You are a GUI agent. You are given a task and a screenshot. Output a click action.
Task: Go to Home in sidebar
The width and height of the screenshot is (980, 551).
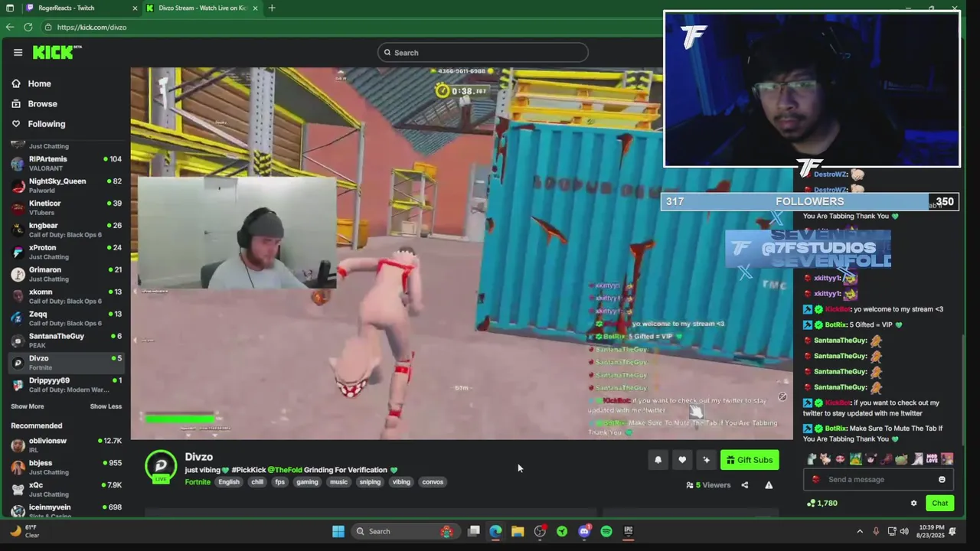[32, 83]
